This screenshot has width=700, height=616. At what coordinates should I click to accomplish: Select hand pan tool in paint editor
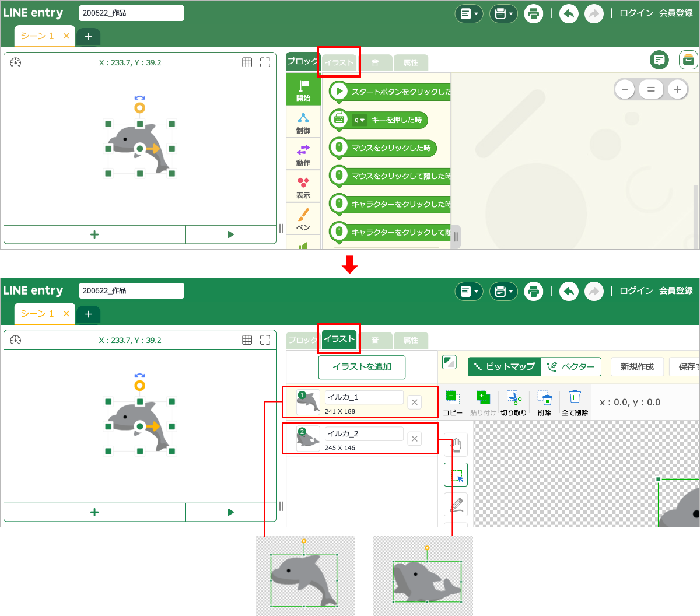456,444
